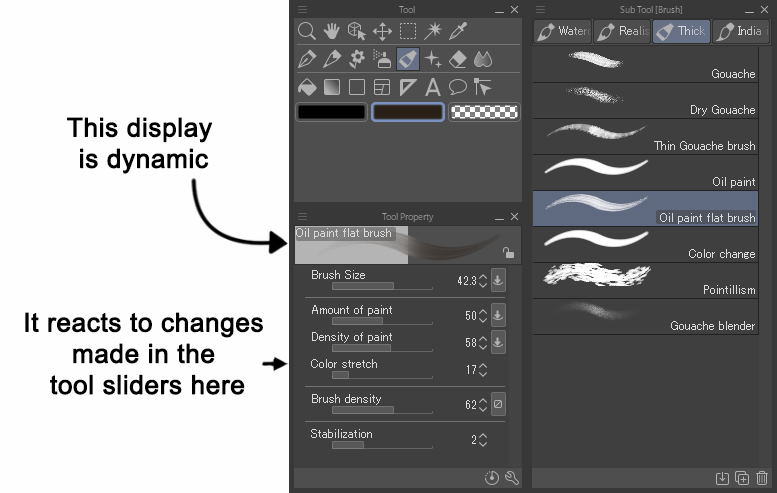Image resolution: width=777 pixels, height=493 pixels.
Task: Open the Tool Property panel menu
Action: tap(302, 216)
